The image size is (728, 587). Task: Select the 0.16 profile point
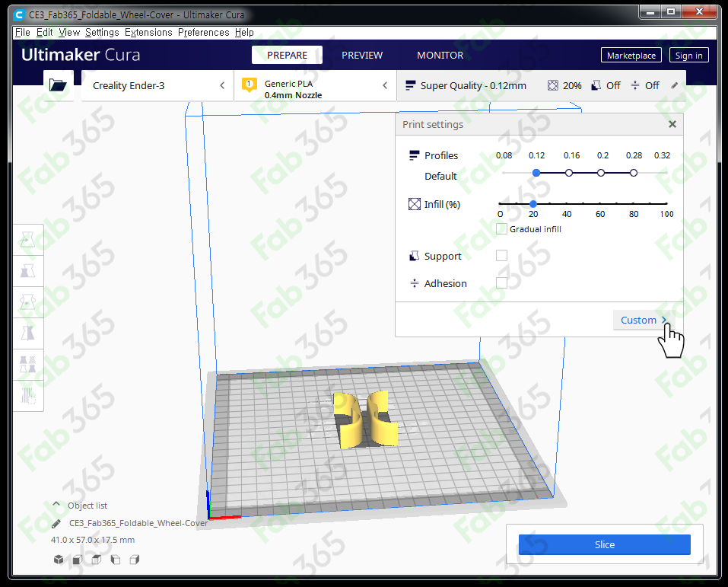[x=569, y=173]
